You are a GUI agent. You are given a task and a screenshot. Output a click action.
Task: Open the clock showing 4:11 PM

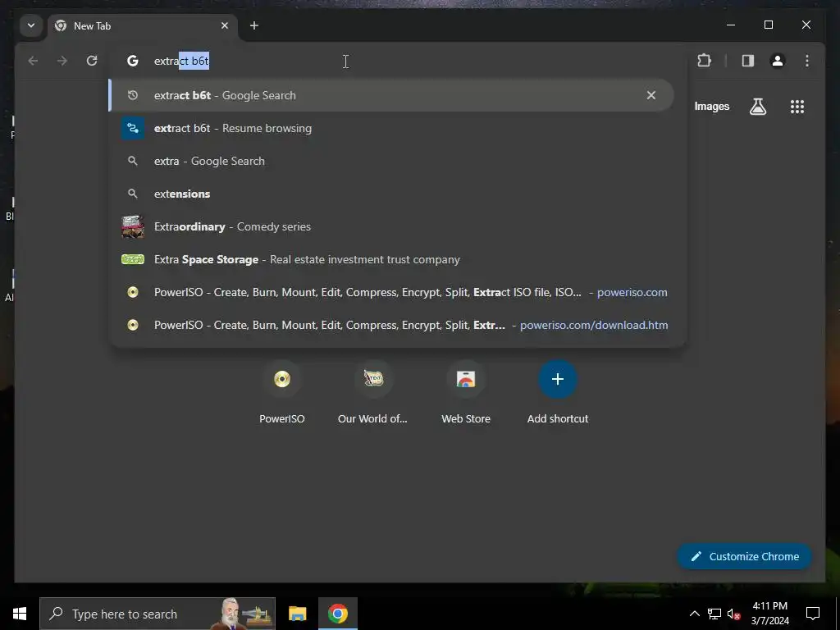click(x=769, y=614)
